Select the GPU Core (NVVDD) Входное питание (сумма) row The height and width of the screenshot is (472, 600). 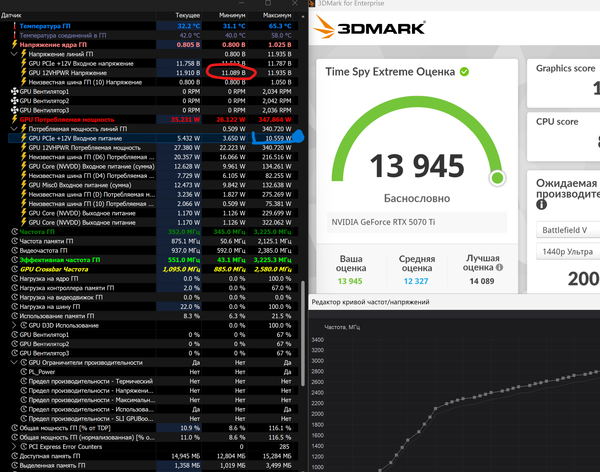click(x=153, y=166)
